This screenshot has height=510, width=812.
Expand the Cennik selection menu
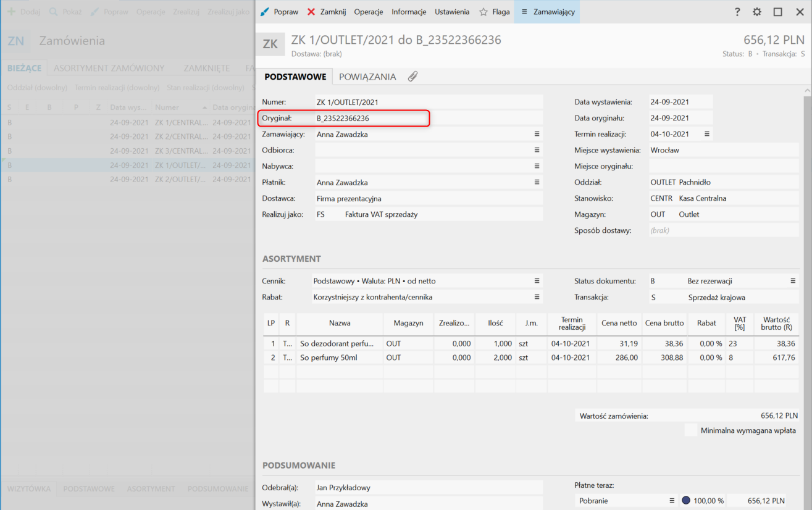(537, 281)
